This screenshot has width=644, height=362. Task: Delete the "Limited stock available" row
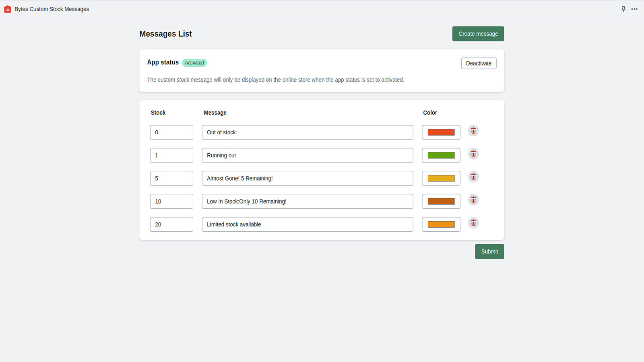point(473,223)
